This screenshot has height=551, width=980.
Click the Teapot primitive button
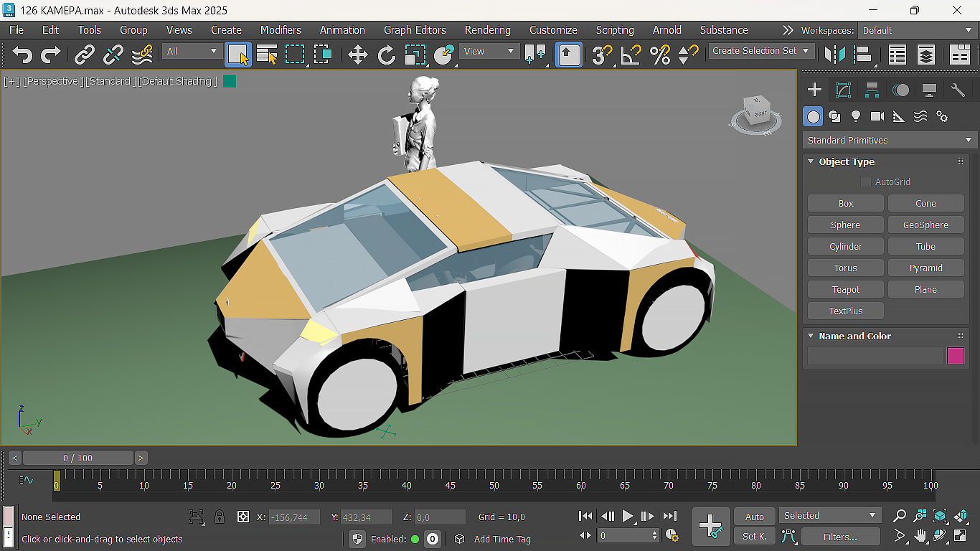point(846,290)
